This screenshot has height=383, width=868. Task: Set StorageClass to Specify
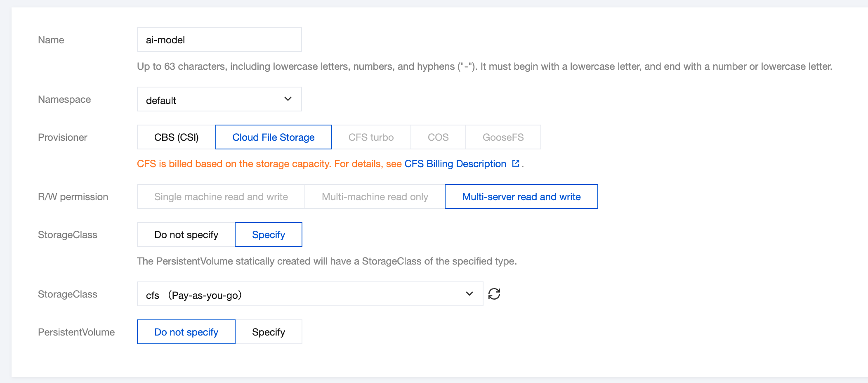[x=268, y=235]
